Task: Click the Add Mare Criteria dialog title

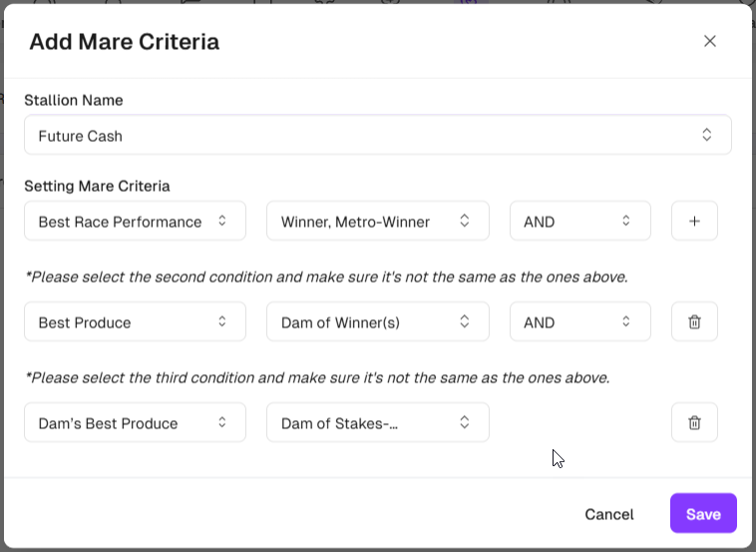Action: coord(124,42)
